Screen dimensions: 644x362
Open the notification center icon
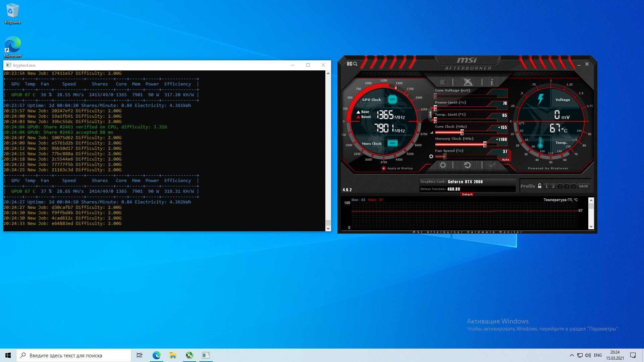coord(633,355)
